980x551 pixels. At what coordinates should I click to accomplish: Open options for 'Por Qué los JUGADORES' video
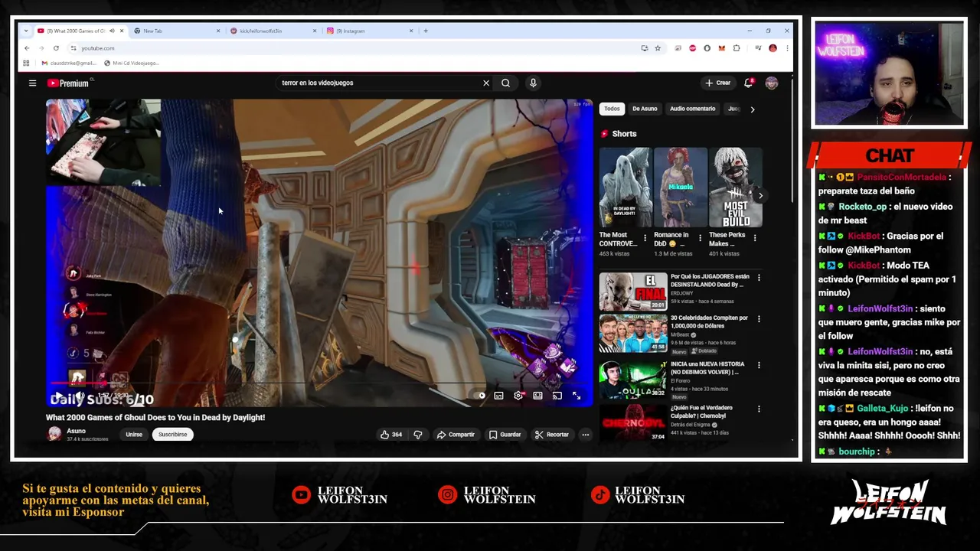[x=759, y=277]
